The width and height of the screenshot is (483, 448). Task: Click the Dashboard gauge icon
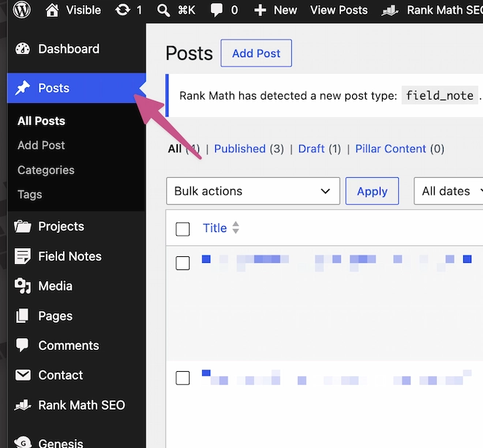23,49
